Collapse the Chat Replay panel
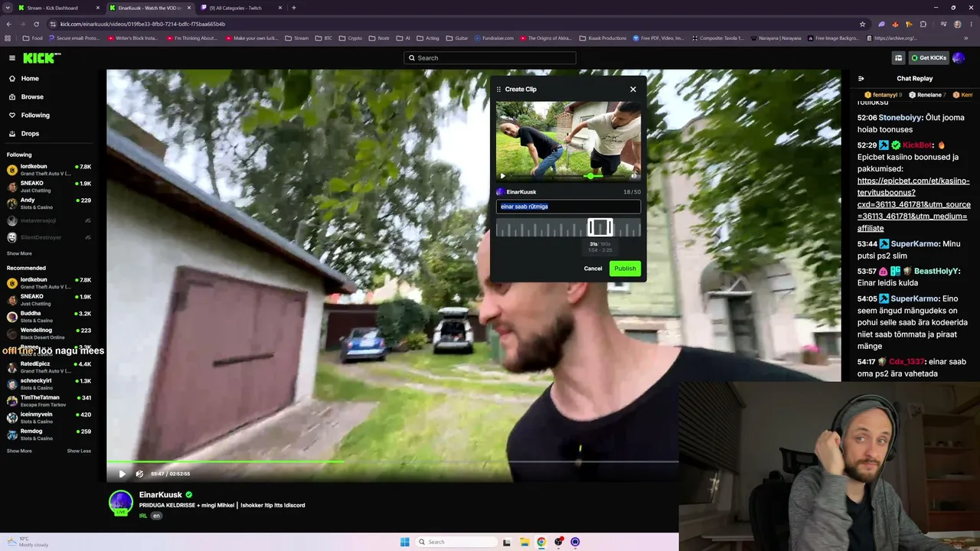 click(861, 79)
